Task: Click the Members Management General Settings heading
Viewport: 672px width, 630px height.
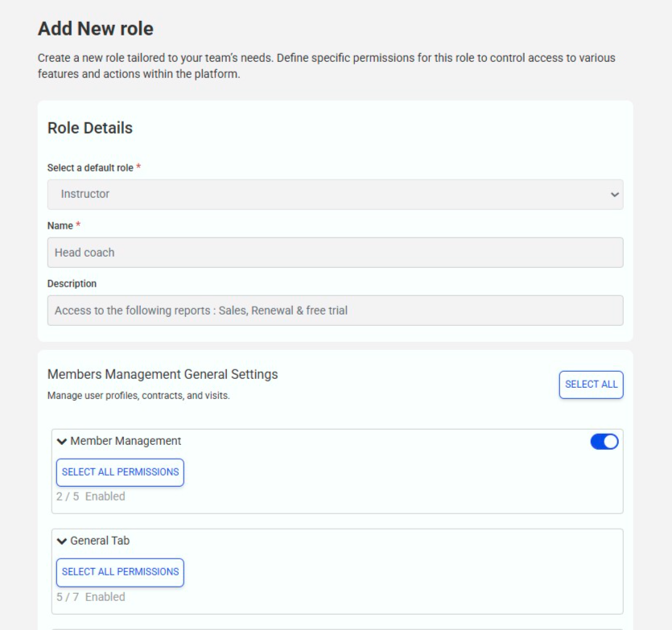Action: click(x=163, y=374)
